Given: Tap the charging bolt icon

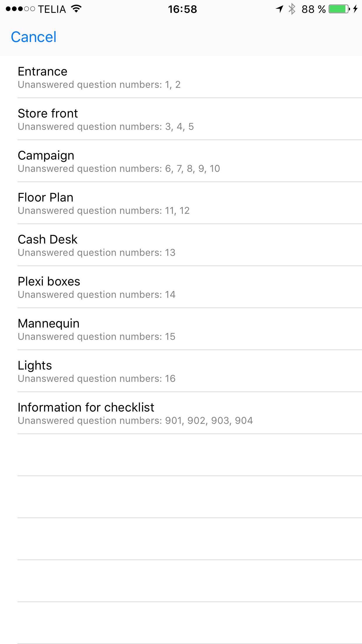Looking at the screenshot, I should [x=355, y=9].
